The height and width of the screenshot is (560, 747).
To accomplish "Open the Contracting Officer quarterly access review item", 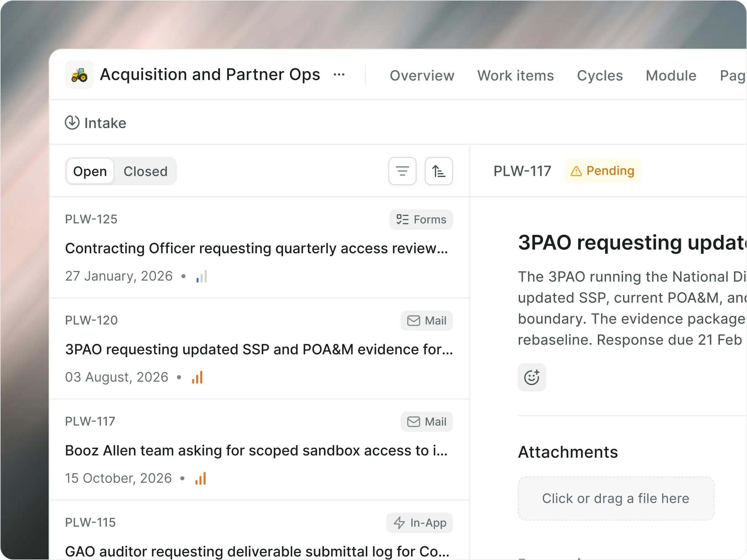I will (x=259, y=248).
